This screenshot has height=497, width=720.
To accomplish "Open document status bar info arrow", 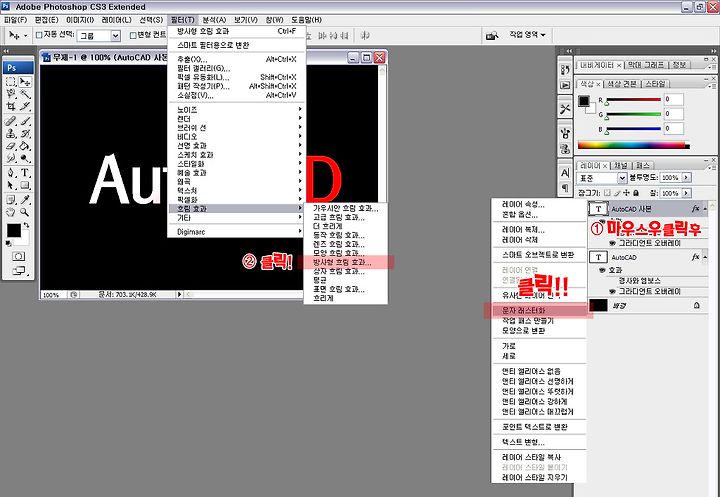I will (x=180, y=294).
